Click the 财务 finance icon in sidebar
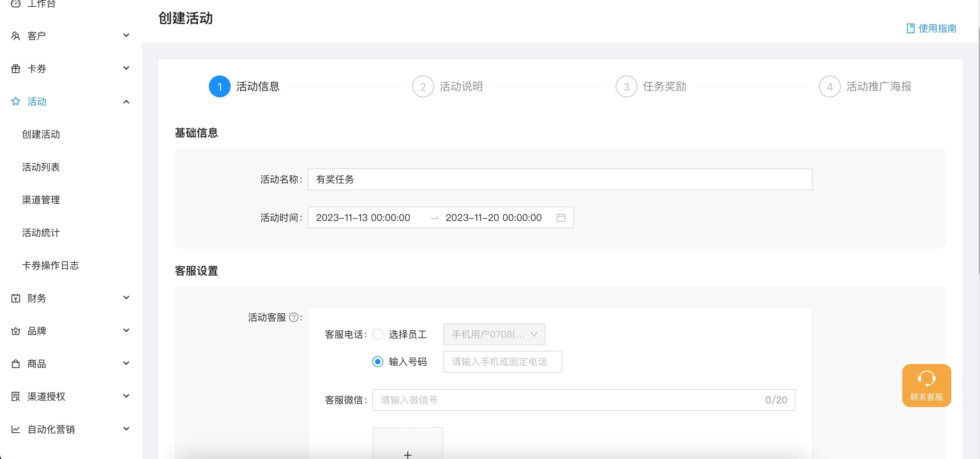 (x=16, y=298)
